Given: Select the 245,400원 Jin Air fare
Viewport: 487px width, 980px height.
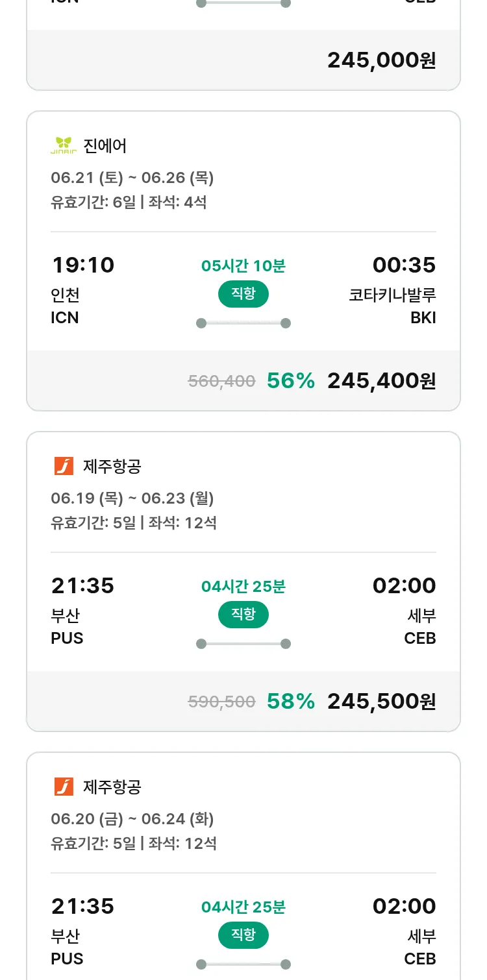Looking at the screenshot, I should 381,381.
